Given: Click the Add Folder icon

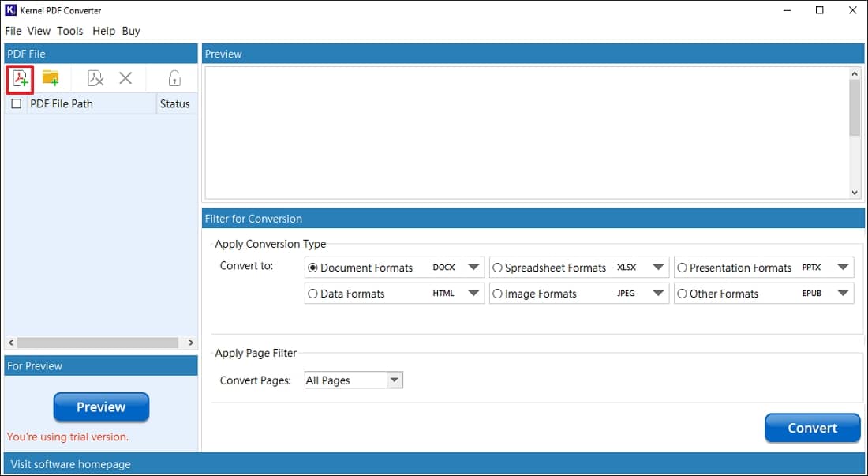Looking at the screenshot, I should coord(51,78).
